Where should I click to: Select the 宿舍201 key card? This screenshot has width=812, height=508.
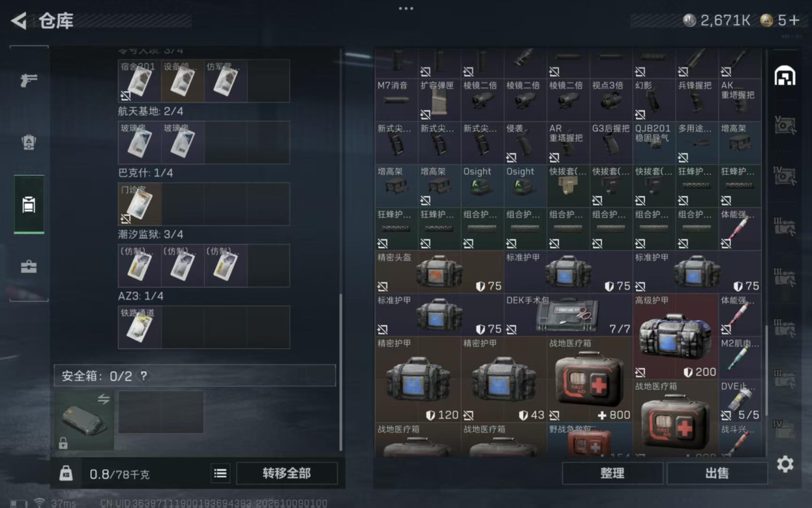tap(140, 81)
